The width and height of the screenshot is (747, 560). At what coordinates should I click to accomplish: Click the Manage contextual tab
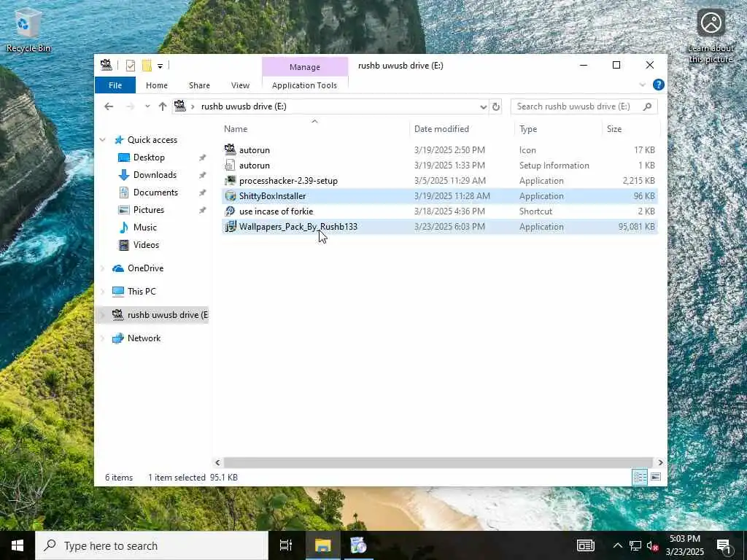click(x=305, y=67)
